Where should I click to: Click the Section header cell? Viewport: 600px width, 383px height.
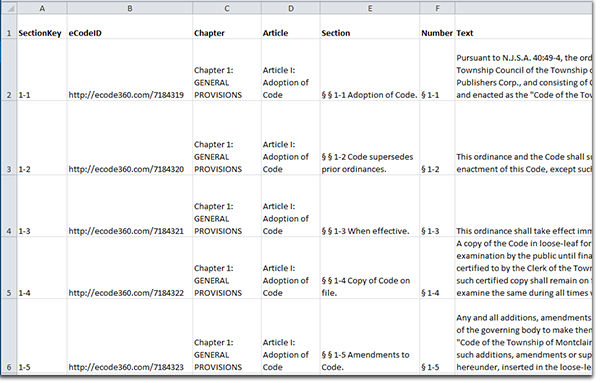370,26
